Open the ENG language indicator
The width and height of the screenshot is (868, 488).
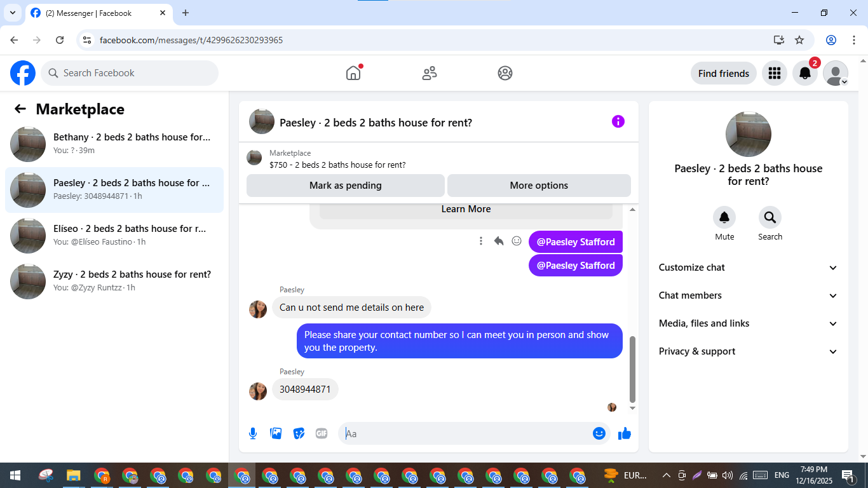pyautogui.click(x=782, y=475)
